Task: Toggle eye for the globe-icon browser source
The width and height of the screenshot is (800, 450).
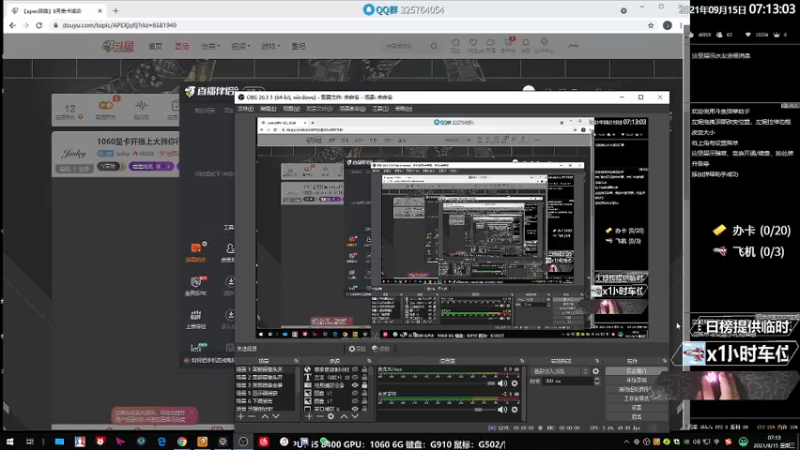Action: pyautogui.click(x=355, y=369)
